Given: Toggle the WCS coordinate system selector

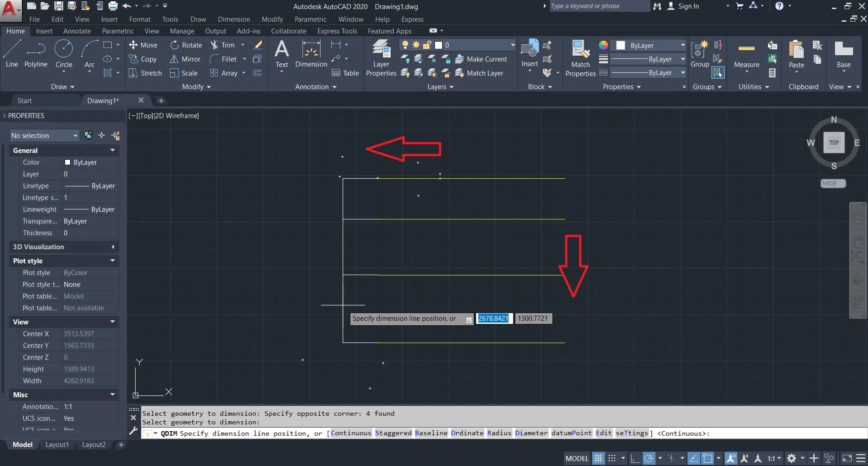Looking at the screenshot, I should pos(833,183).
